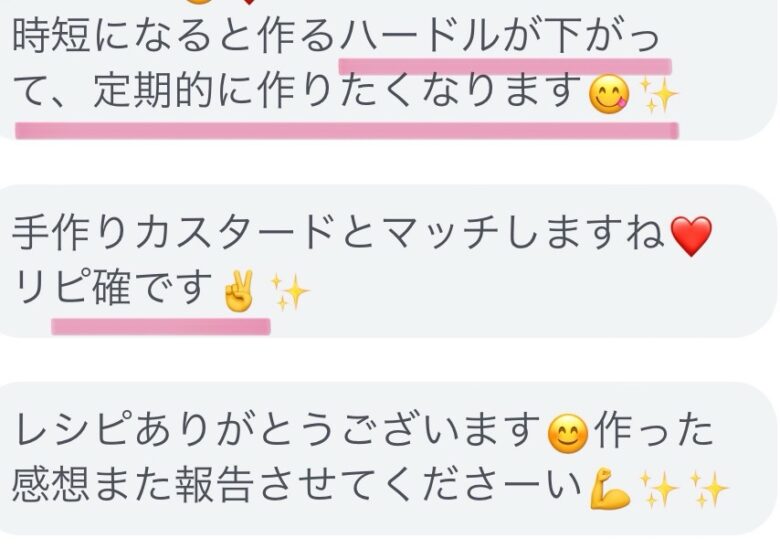This screenshot has width=780, height=548.
Task: Click the smiling face emoji after ございます
Action: (568, 434)
